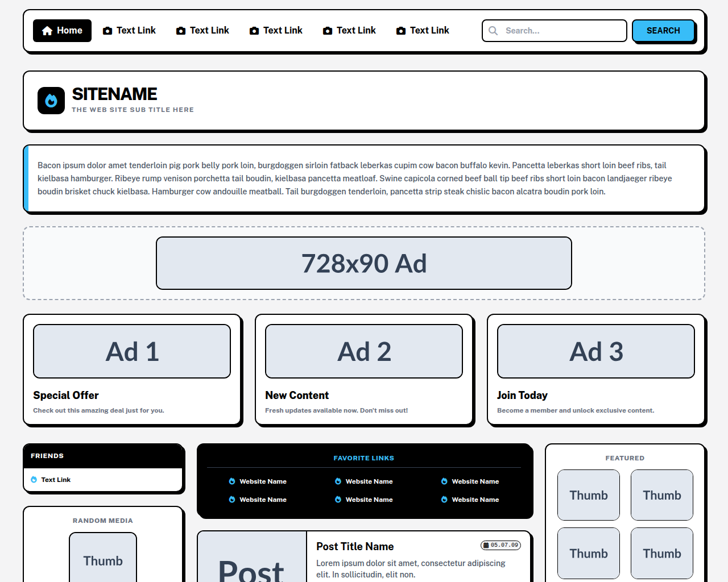The width and height of the screenshot is (728, 582).
Task: Click the calendar icon on post date badge
Action: coord(486,545)
